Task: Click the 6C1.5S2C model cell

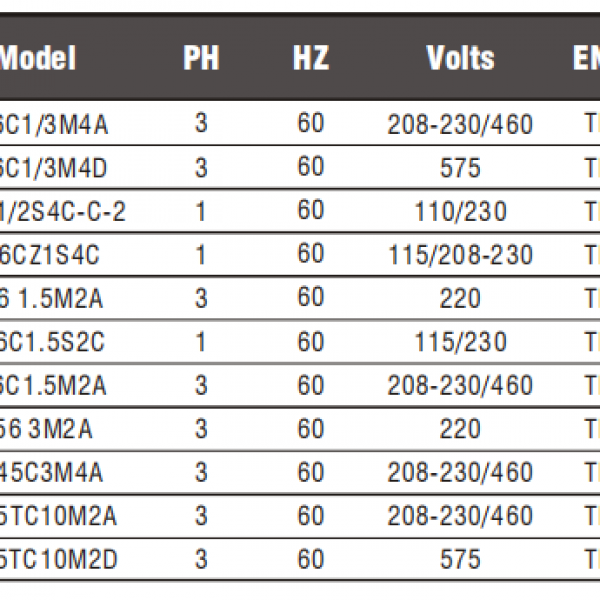Action: click(x=52, y=342)
